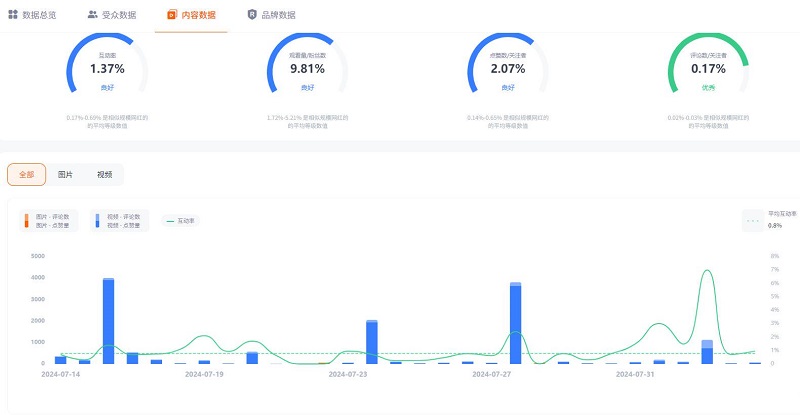Click the tallest blue bar after 2024-07-14

[x=108, y=321]
